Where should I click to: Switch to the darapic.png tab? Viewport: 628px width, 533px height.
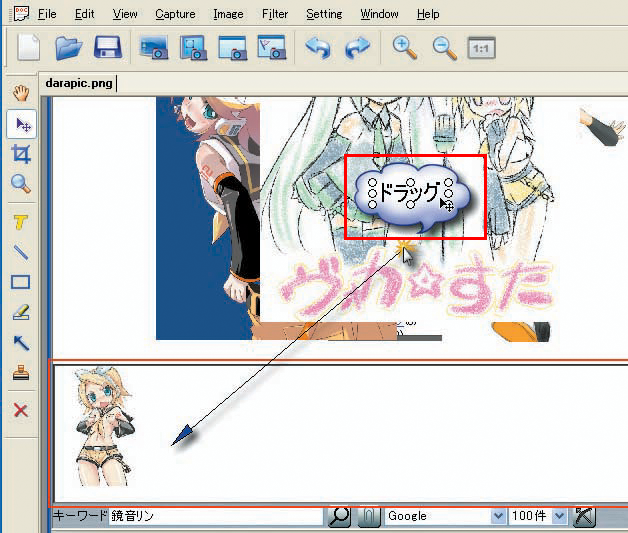pyautogui.click(x=79, y=83)
